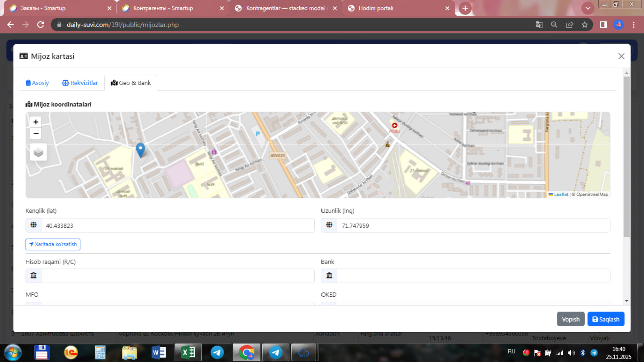This screenshot has height=362, width=644.
Task: Zoom in on the map
Action: (36, 122)
